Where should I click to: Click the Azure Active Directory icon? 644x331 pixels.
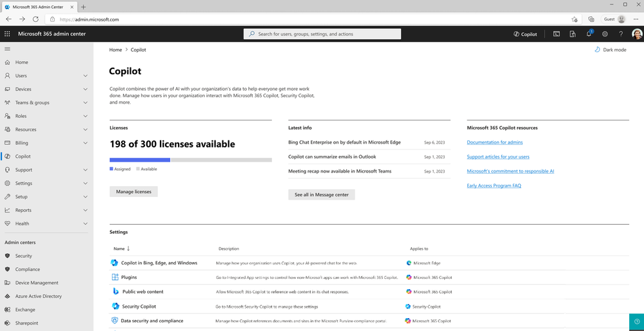pyautogui.click(x=7, y=296)
